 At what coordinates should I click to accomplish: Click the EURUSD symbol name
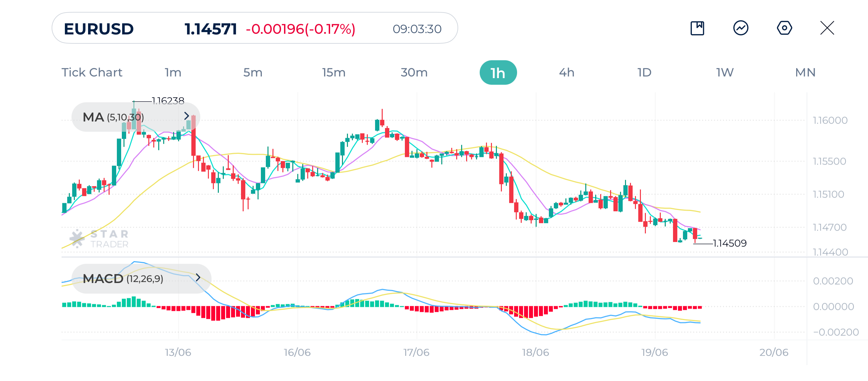coord(99,29)
